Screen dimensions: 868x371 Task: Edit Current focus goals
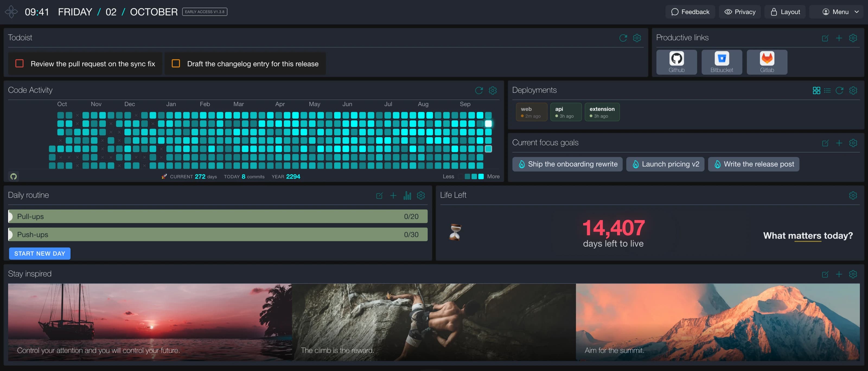point(825,143)
